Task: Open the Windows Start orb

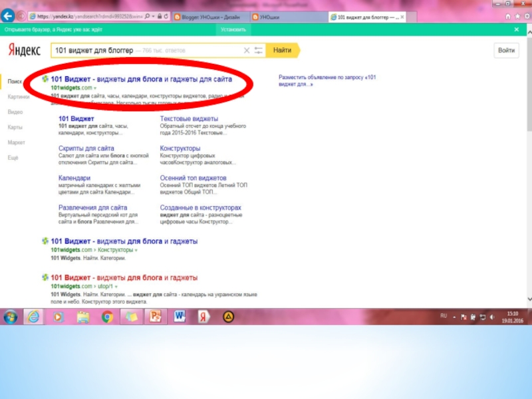Action: (11, 317)
